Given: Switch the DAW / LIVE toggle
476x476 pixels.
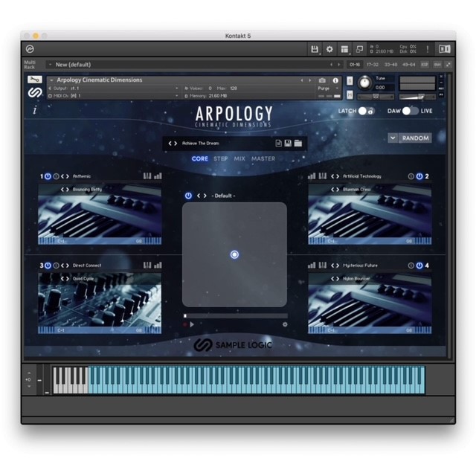Looking at the screenshot, I should coord(410,111).
